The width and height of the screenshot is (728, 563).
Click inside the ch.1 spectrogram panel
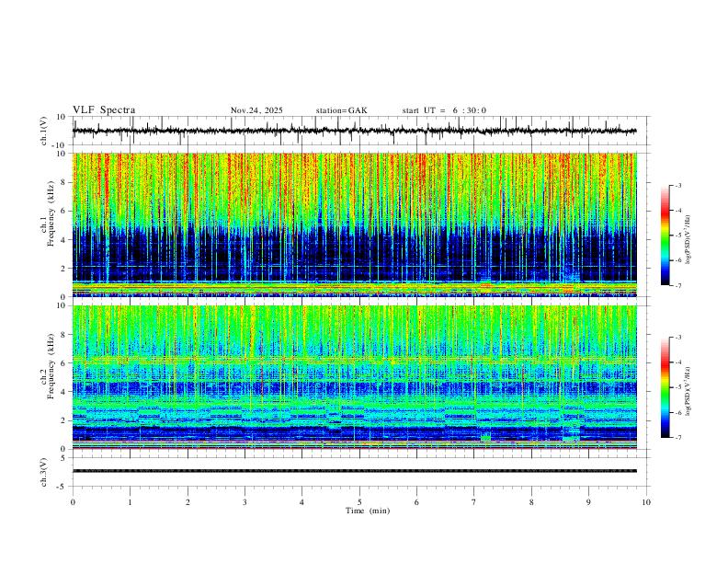[354, 224]
